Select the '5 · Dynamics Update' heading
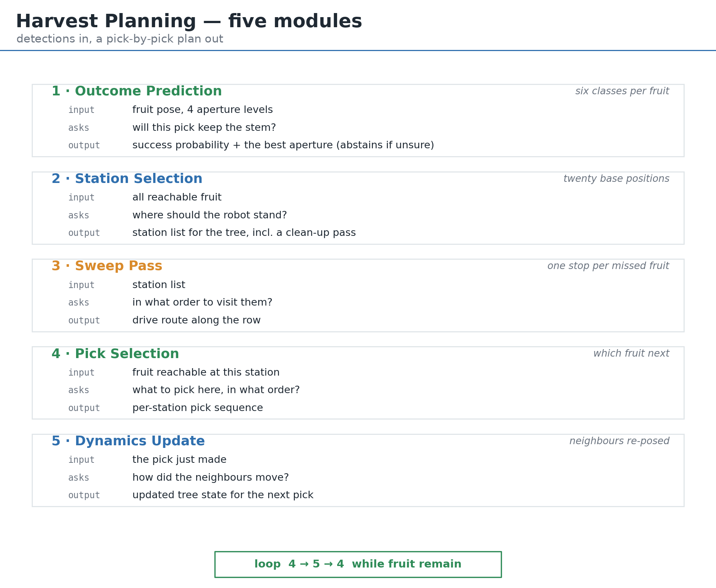The height and width of the screenshot is (588, 716). tap(128, 441)
